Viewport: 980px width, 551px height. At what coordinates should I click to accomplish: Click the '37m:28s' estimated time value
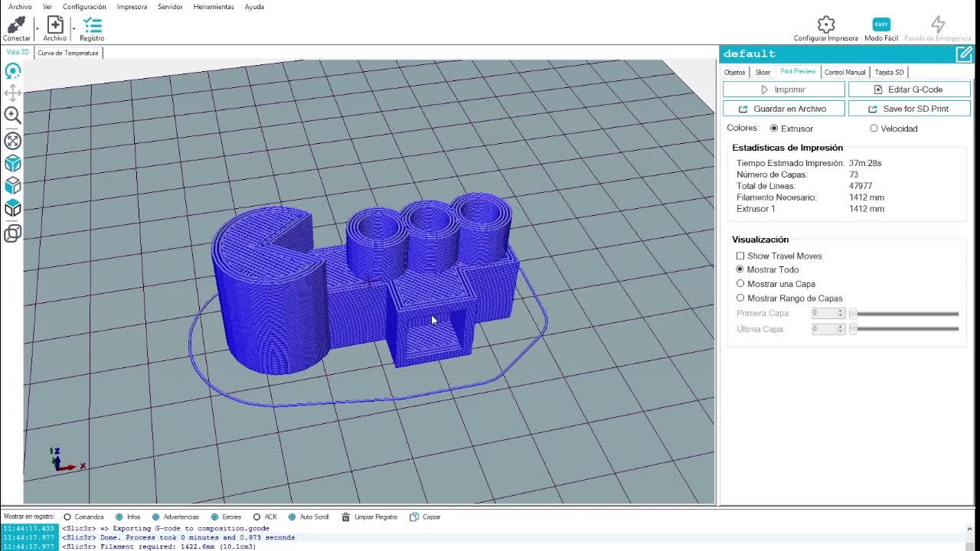click(865, 163)
